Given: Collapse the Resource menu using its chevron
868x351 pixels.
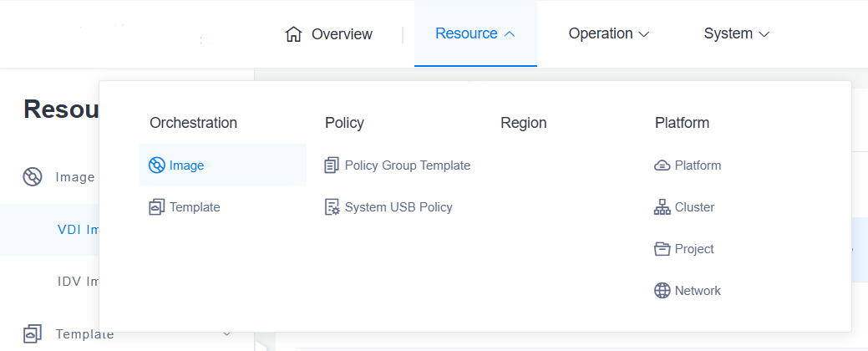Looking at the screenshot, I should coord(510,34).
